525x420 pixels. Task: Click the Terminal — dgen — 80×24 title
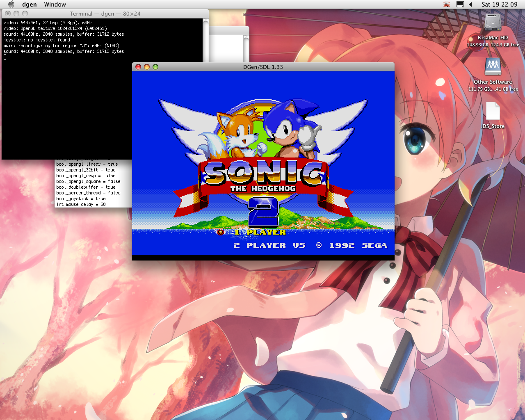pos(105,14)
